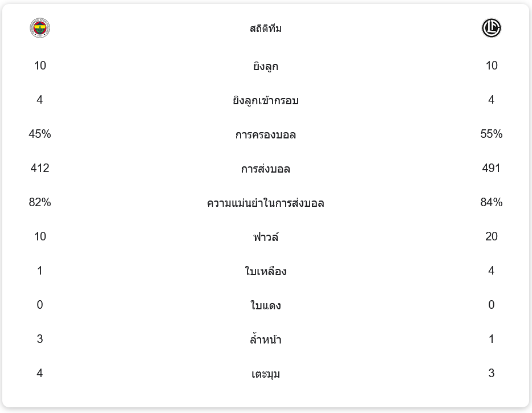
Task: Click the 55% possession value
Action: pyautogui.click(x=492, y=134)
